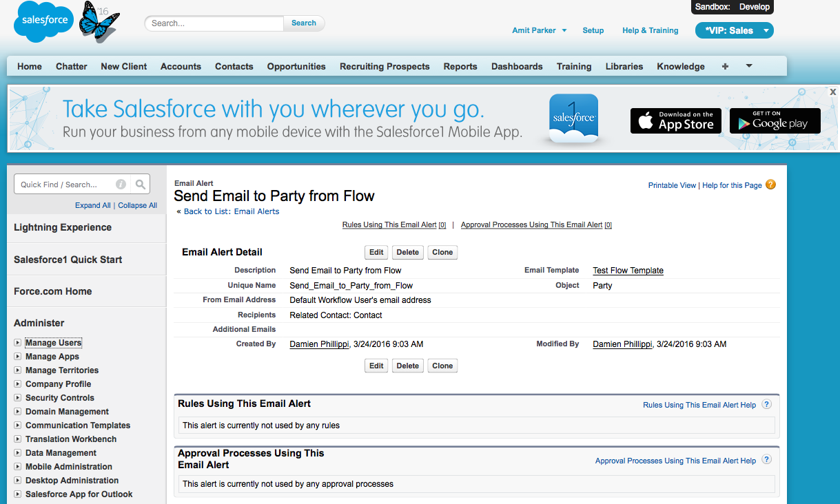The width and height of the screenshot is (840, 504).
Task: Click the bottom Clone button
Action: point(442,366)
